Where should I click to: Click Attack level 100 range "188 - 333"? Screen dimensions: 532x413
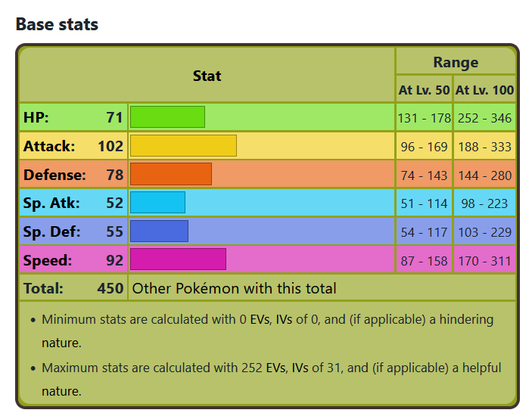click(x=484, y=147)
